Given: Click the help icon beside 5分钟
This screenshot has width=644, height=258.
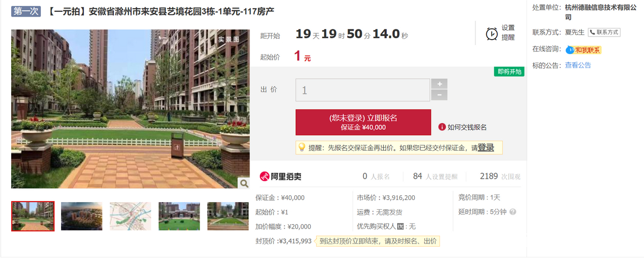Looking at the screenshot, I should [x=513, y=212].
